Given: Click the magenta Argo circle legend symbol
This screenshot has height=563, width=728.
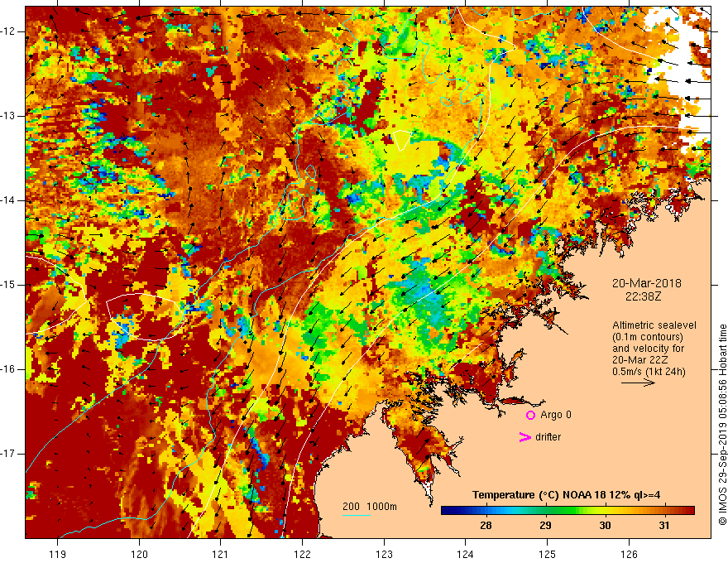Looking at the screenshot, I should tap(530, 415).
